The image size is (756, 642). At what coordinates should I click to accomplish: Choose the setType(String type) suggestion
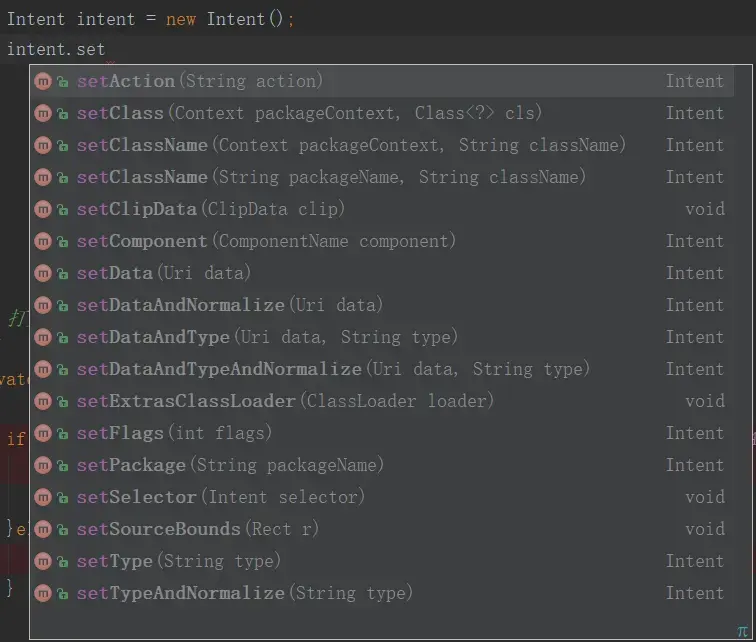179,562
